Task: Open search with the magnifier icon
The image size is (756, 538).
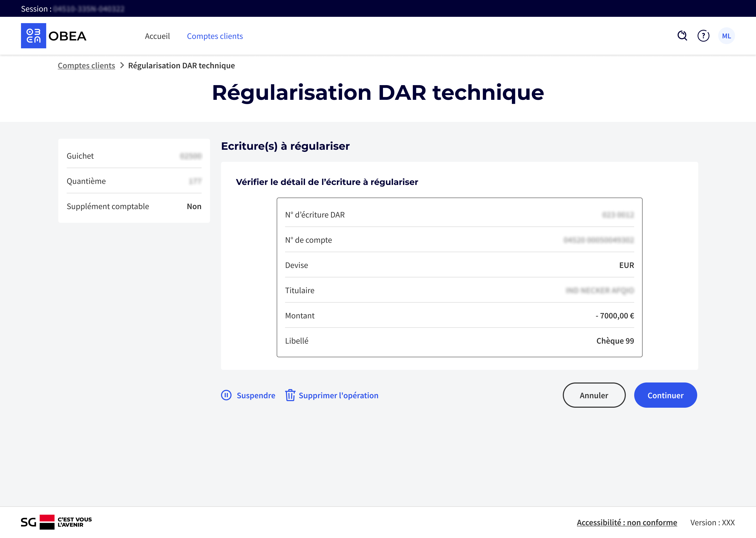Action: point(682,36)
